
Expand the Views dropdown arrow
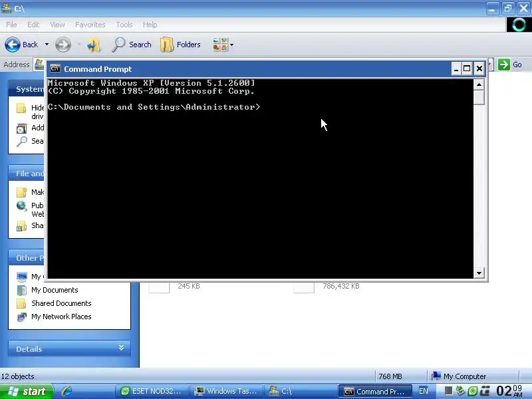pos(231,45)
